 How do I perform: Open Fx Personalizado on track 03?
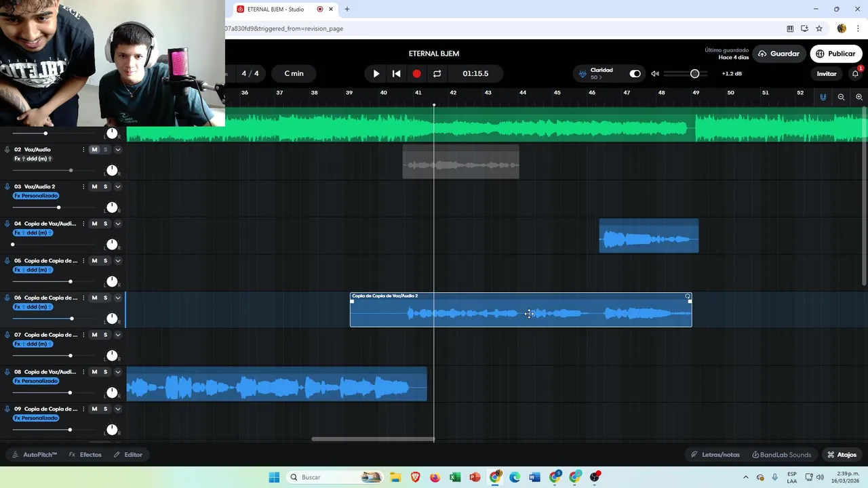tap(36, 196)
